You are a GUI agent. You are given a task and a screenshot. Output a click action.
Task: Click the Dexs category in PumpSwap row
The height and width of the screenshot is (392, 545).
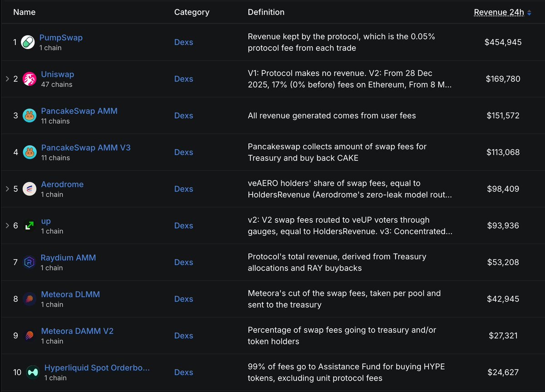[183, 42]
